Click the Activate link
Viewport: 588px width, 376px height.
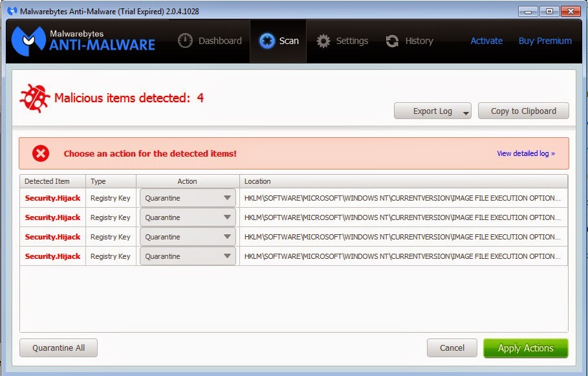(x=486, y=41)
